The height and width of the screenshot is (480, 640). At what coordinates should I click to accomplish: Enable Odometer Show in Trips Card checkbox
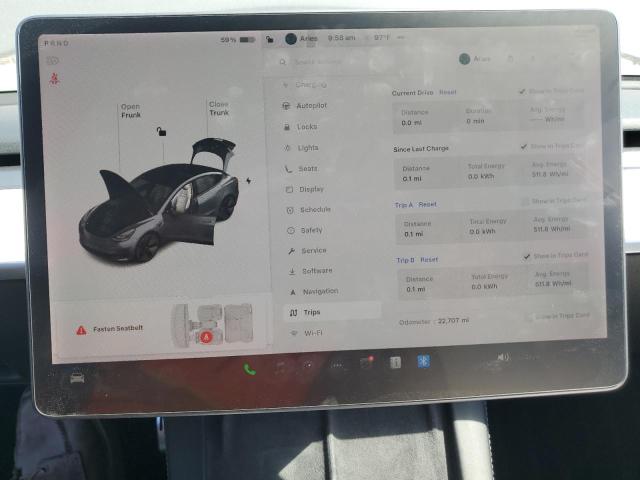tap(529, 317)
